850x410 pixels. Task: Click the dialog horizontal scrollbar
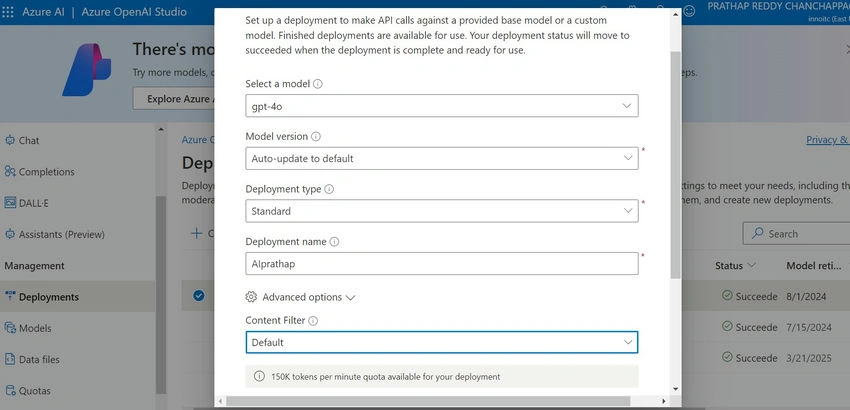pos(428,401)
